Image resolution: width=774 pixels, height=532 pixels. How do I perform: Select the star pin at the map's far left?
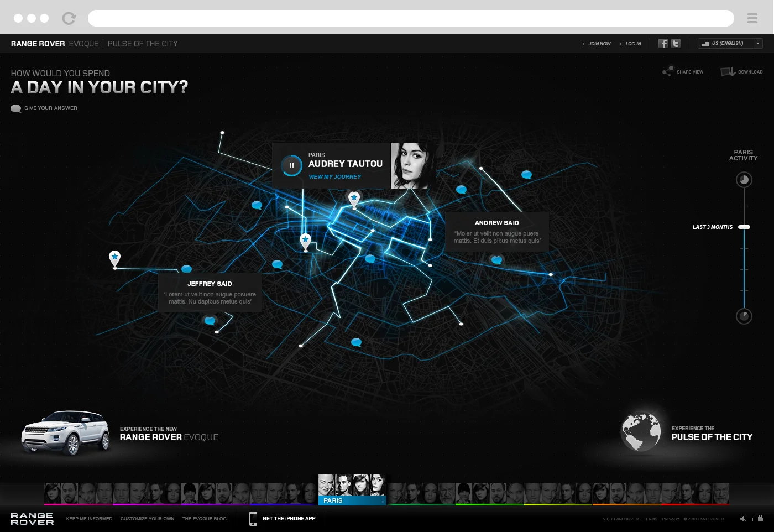tap(114, 258)
